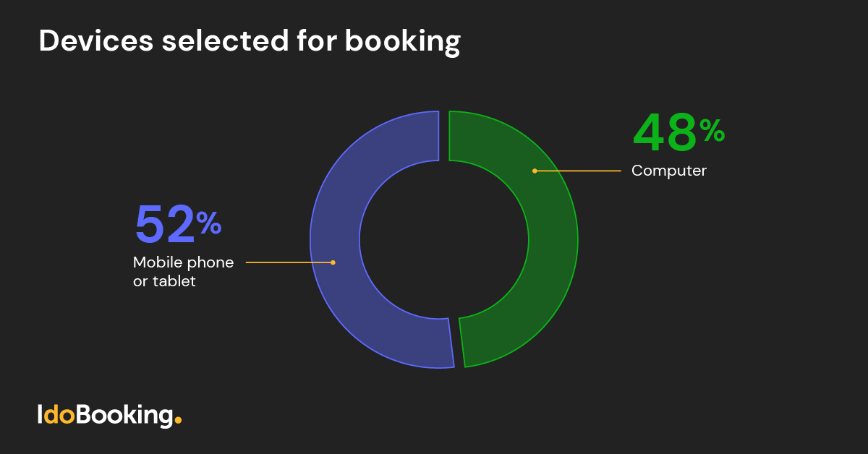Click the blue percent sign beside 52
868x454 pixels.
click(209, 224)
